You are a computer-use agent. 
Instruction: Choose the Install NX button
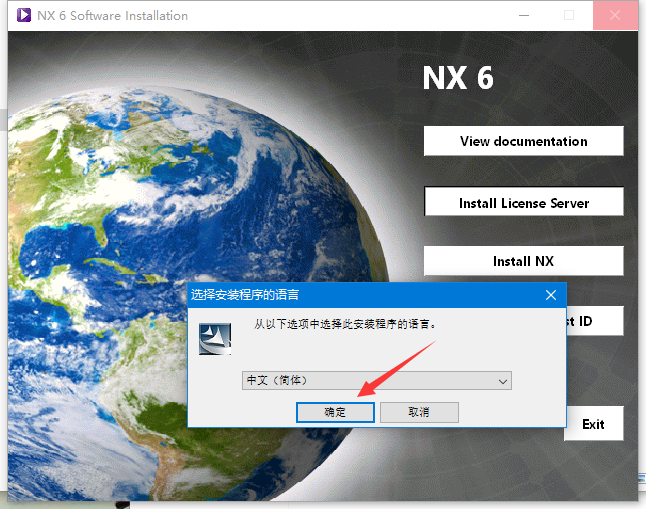(523, 261)
